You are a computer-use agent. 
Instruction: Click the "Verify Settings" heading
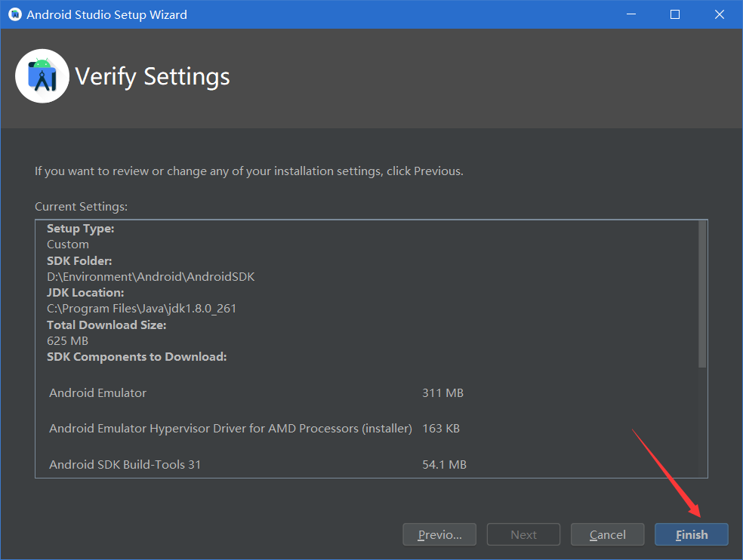tap(153, 76)
